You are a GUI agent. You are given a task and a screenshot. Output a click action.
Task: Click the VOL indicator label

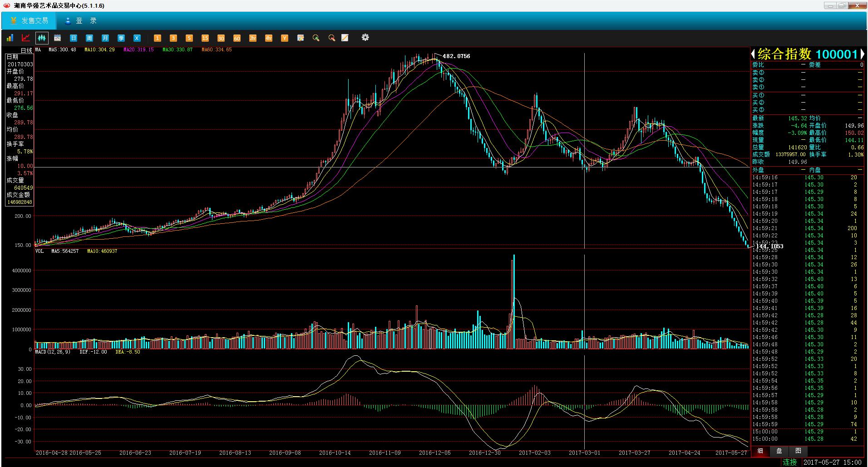(39, 251)
